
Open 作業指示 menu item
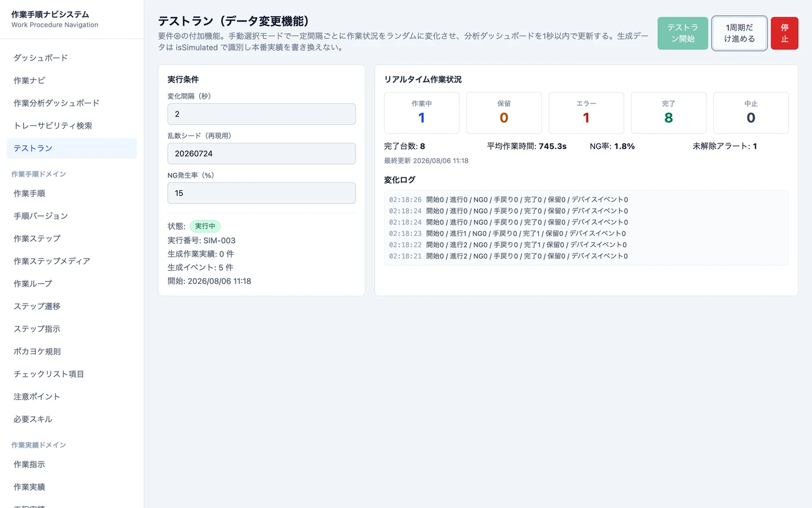[72, 465]
